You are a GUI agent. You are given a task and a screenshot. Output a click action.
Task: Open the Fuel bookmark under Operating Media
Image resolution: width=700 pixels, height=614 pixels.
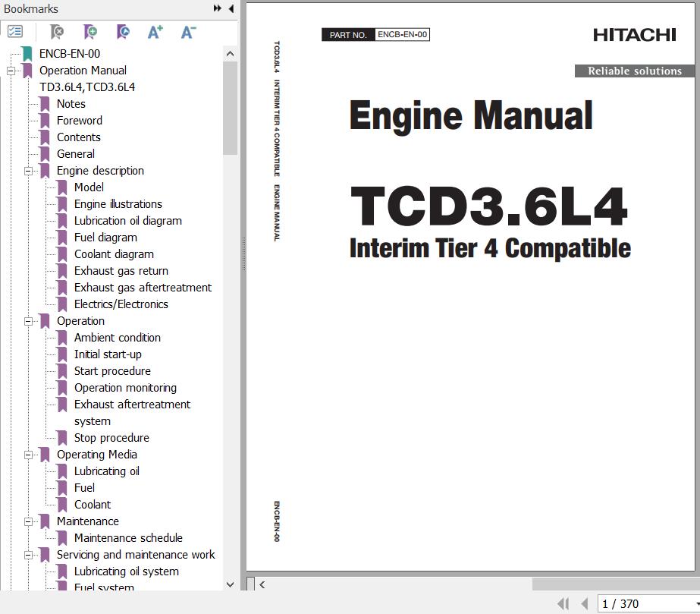click(84, 488)
